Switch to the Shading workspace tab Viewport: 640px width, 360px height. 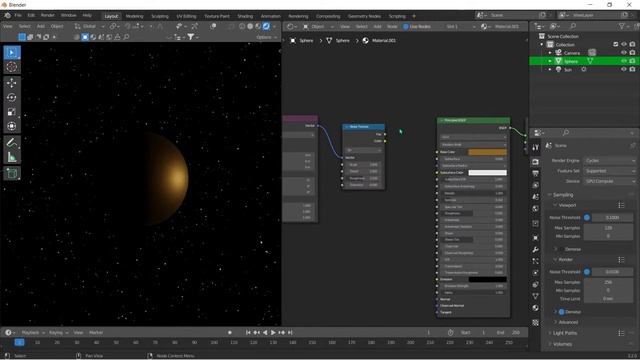coord(245,16)
